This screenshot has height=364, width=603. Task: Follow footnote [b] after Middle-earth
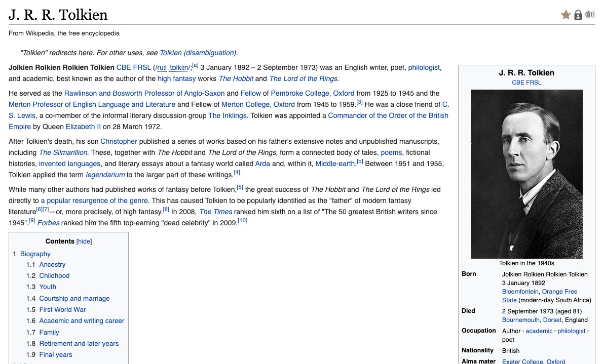(x=360, y=161)
